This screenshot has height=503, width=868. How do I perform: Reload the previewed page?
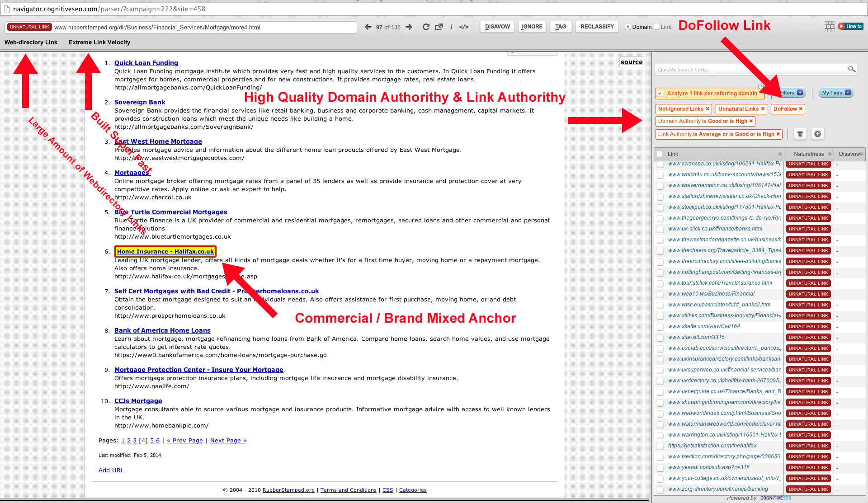[426, 27]
